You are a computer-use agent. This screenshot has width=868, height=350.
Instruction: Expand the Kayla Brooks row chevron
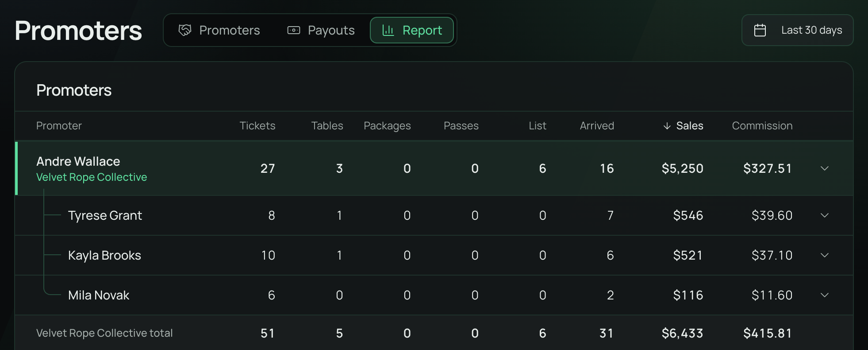pyautogui.click(x=825, y=255)
